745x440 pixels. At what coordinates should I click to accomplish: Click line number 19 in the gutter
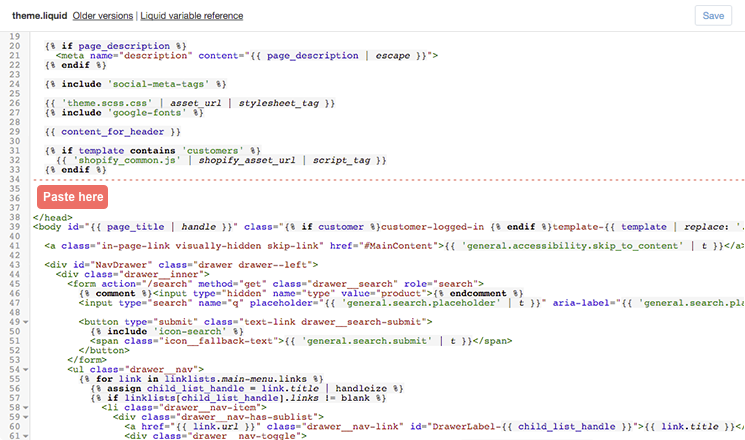[13, 36]
